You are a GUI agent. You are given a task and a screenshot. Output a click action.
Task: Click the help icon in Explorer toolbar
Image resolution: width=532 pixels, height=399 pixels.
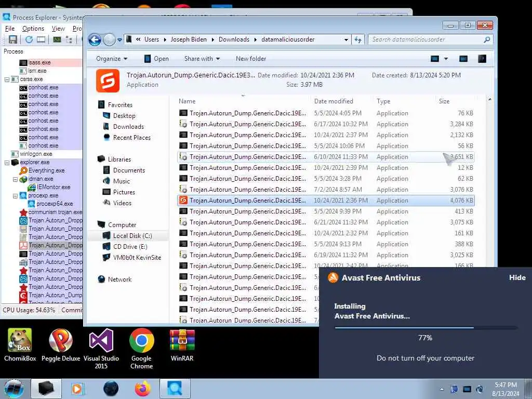(482, 59)
